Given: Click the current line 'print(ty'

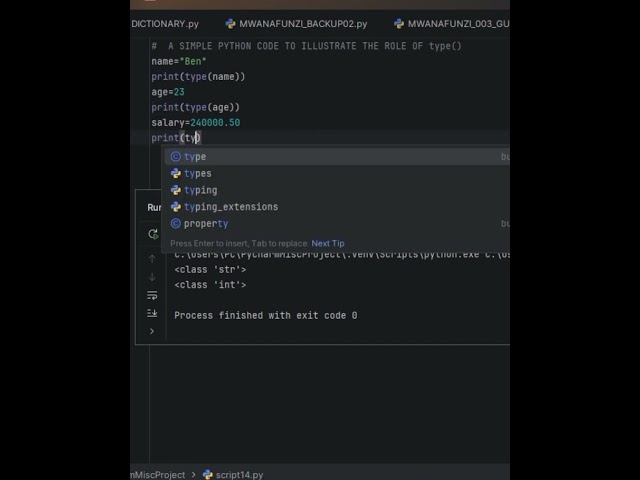Looking at the screenshot, I should pos(176,138).
